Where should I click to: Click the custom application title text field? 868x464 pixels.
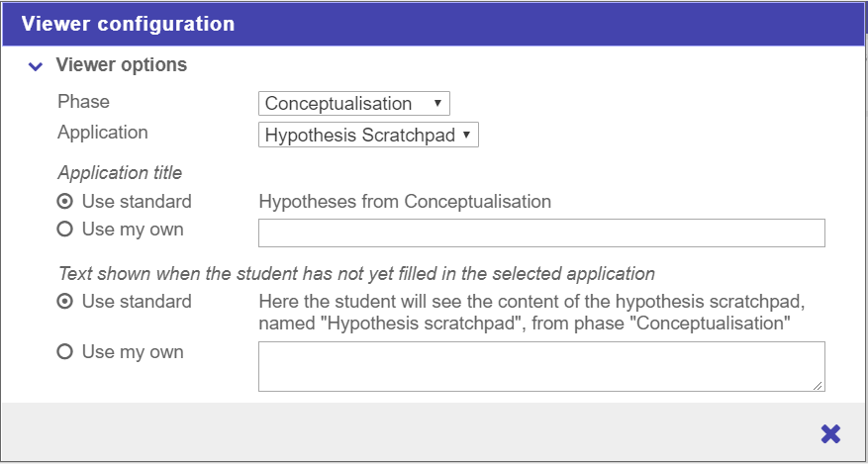(541, 232)
